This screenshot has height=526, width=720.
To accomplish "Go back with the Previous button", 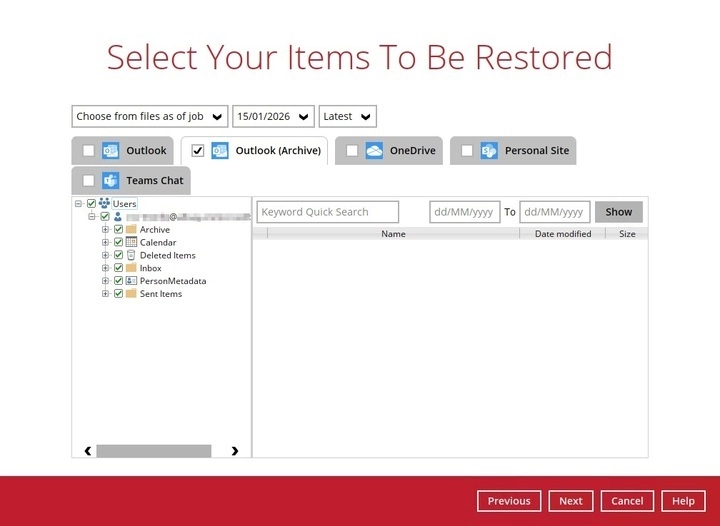I will (509, 501).
